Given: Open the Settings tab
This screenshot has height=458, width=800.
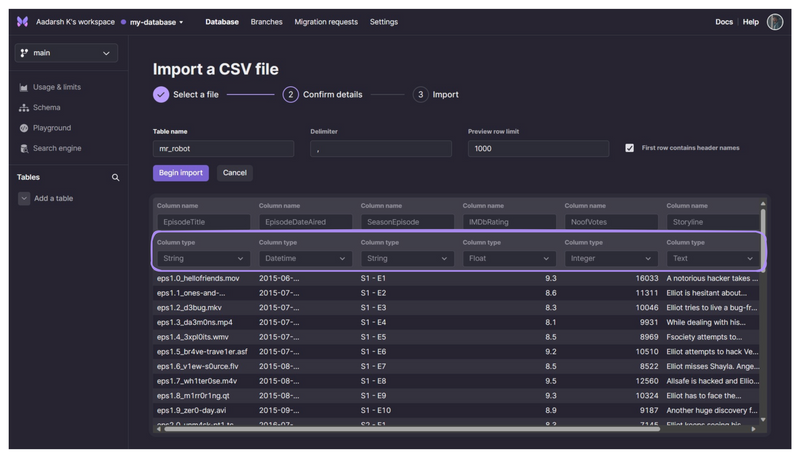Looking at the screenshot, I should (384, 22).
